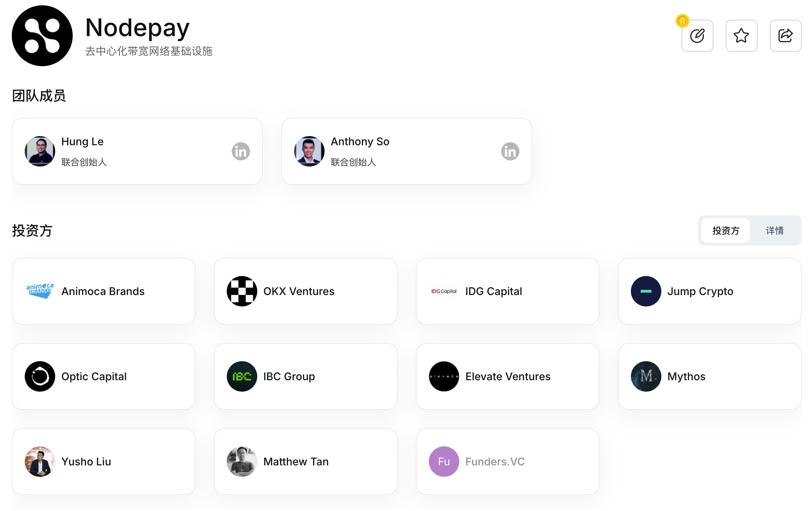Open the Mythos investor card

pos(710,376)
